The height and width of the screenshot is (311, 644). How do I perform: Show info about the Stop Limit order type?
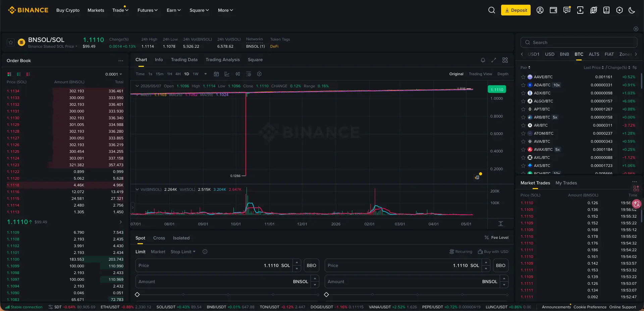pos(205,252)
